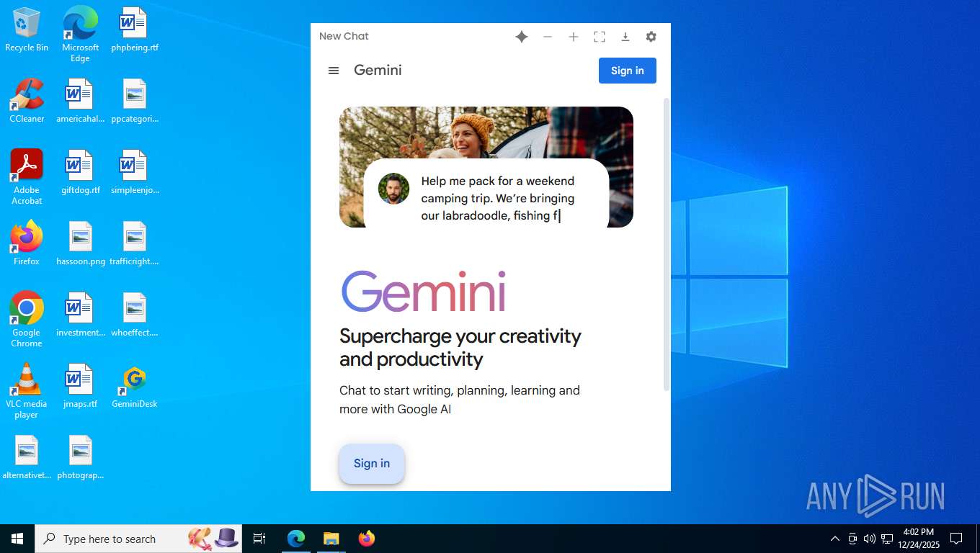This screenshot has width=980, height=553.
Task: Click the Meet Now camera tray icon
Action: click(852, 539)
